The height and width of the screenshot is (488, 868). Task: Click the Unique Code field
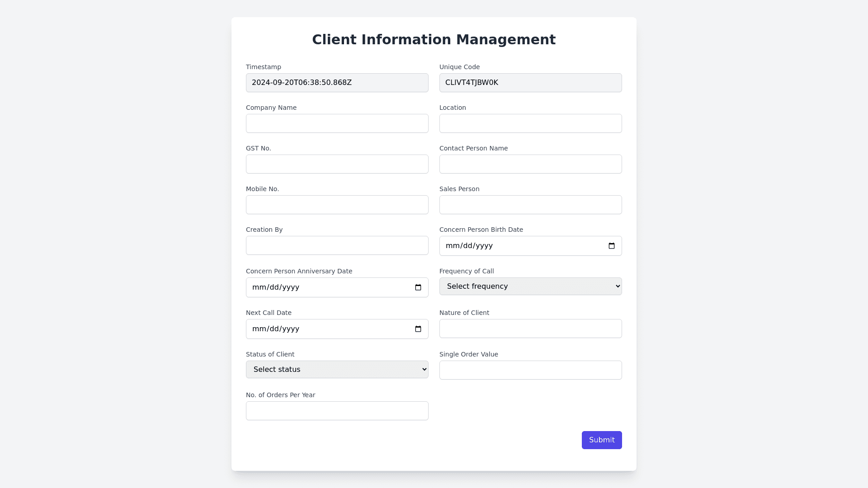click(530, 83)
